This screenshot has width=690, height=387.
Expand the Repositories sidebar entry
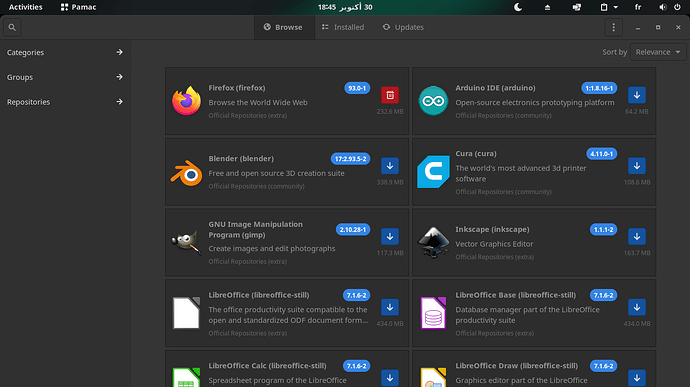pos(65,102)
